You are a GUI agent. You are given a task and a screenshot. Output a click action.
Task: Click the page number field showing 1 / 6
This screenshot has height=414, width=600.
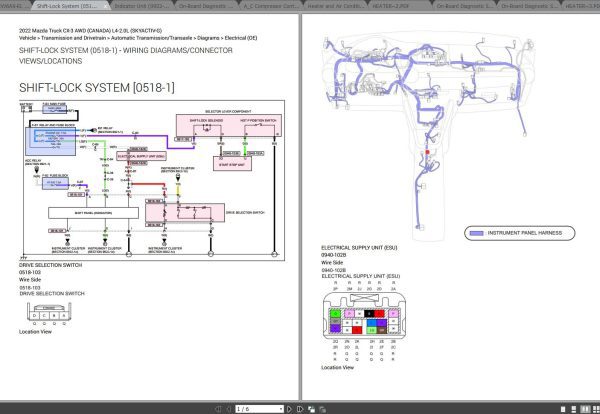coord(257,409)
